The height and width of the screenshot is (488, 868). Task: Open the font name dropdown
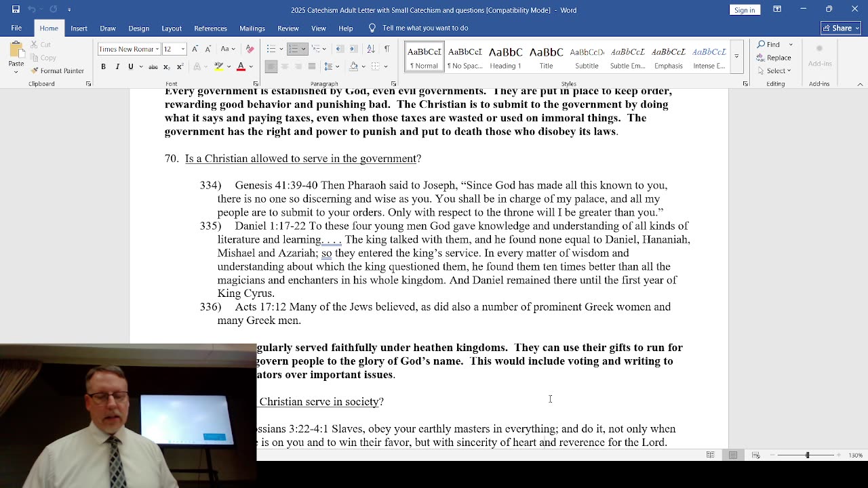click(157, 49)
